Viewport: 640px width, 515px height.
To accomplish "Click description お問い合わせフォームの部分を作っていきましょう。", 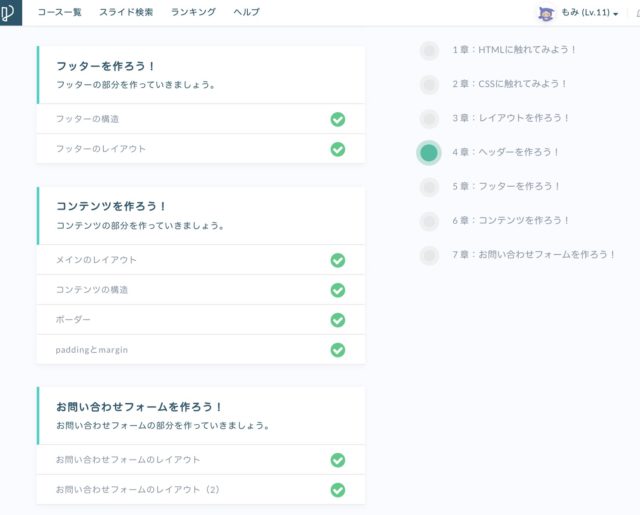I will point(163,426).
